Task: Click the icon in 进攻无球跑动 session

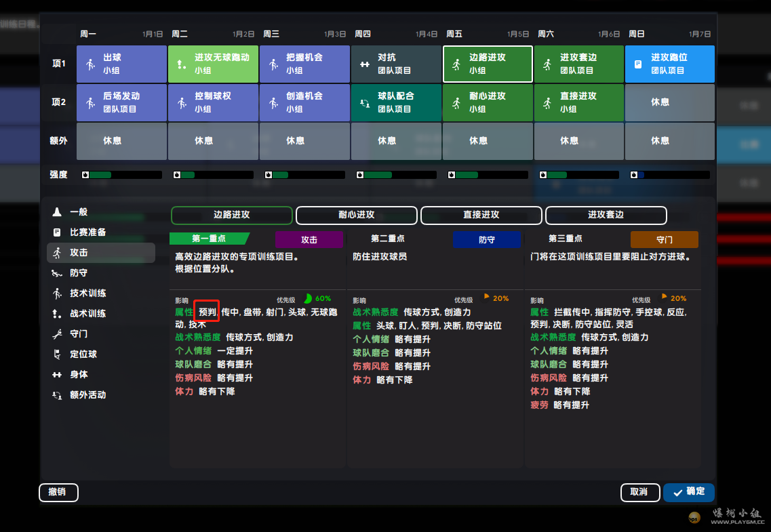Action: tap(182, 64)
